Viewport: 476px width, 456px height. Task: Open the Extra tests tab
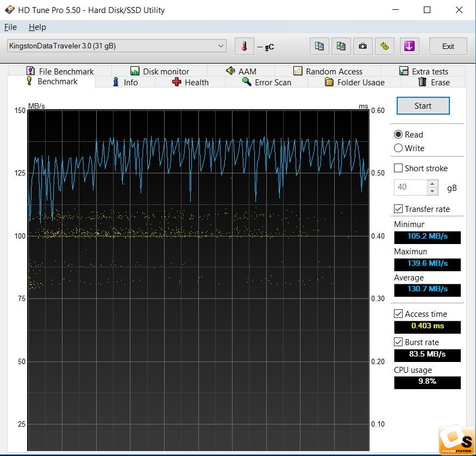(423, 71)
